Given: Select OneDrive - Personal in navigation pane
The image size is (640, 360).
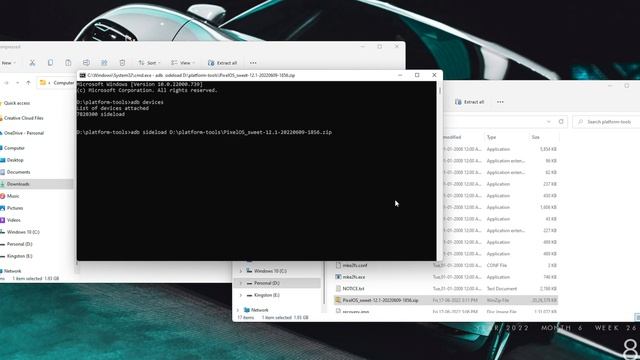Looking at the screenshot, I should [x=23, y=133].
